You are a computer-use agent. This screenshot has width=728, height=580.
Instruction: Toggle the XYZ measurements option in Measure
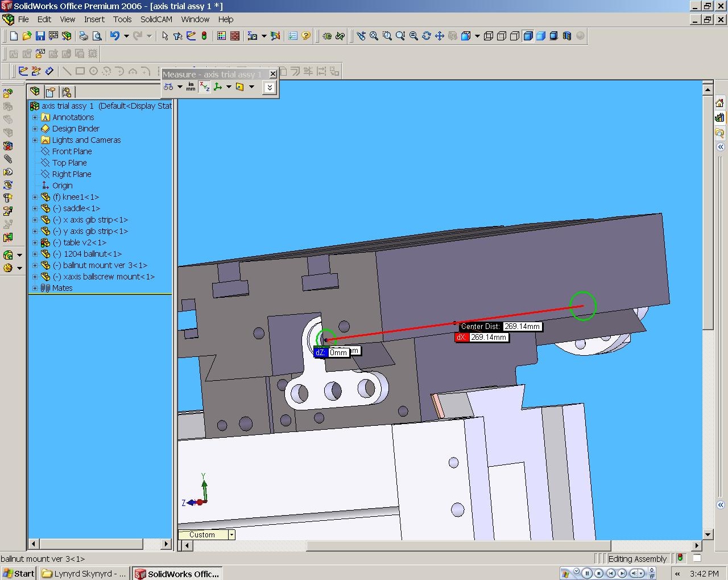(204, 87)
